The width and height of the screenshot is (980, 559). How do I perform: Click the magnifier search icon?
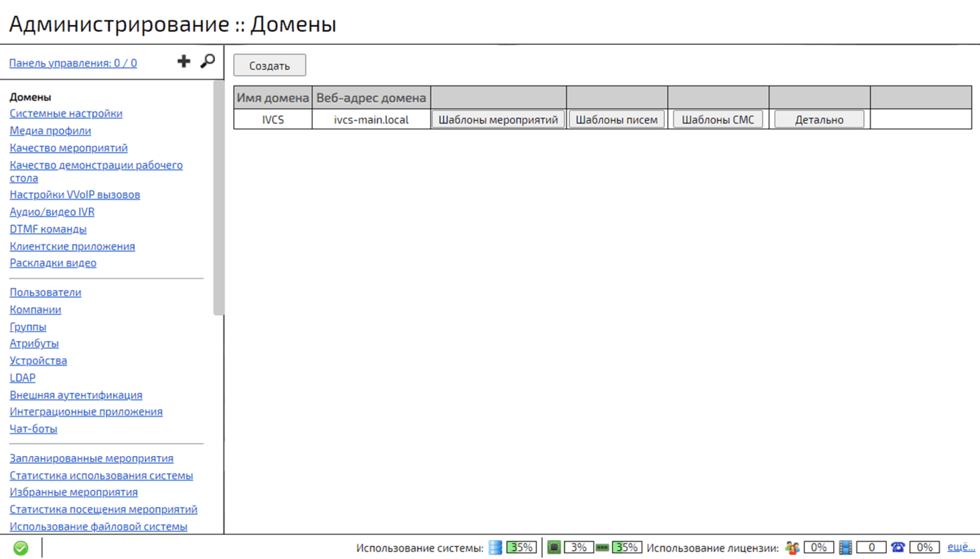tap(207, 62)
